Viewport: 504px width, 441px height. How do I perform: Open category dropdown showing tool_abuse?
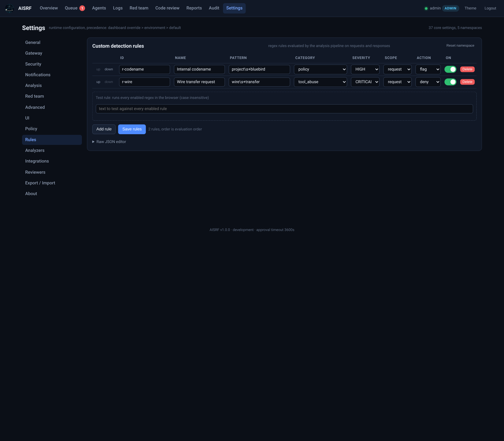[x=320, y=82]
